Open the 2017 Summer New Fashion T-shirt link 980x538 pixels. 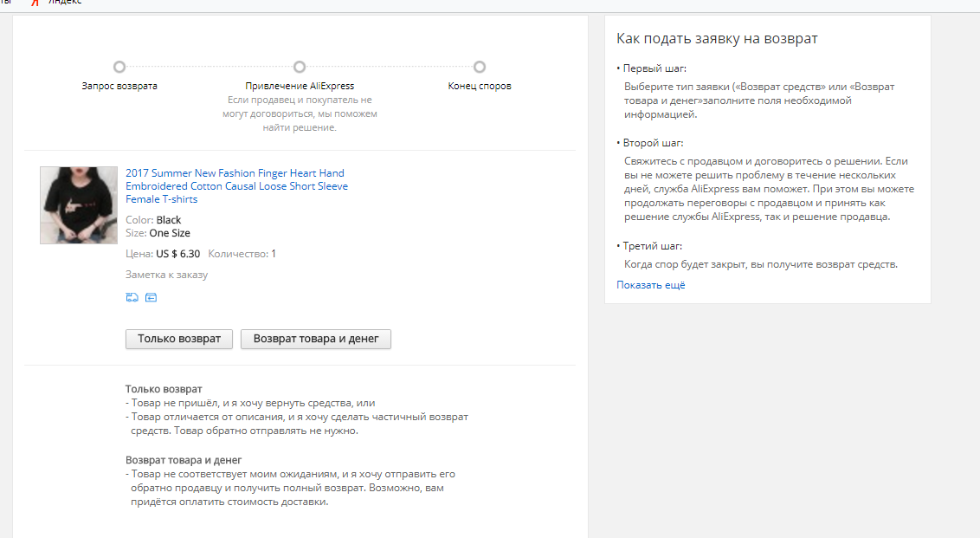pos(237,185)
